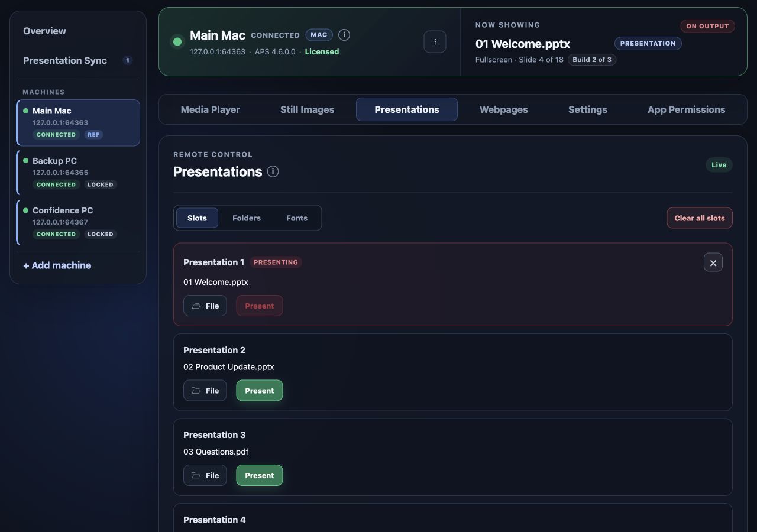Click the MAC platform badge
757x532 pixels.
pos(319,35)
